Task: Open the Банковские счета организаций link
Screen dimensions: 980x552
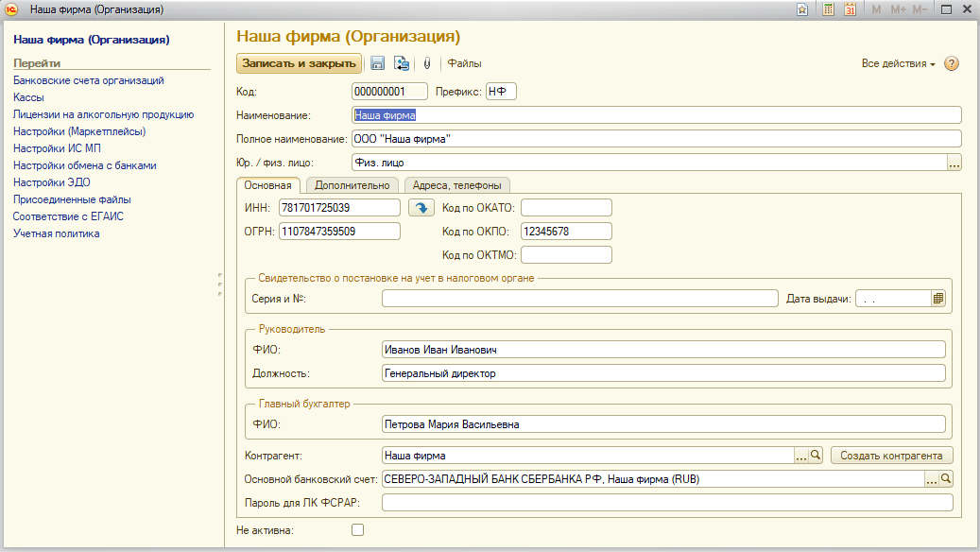Action: pos(89,81)
